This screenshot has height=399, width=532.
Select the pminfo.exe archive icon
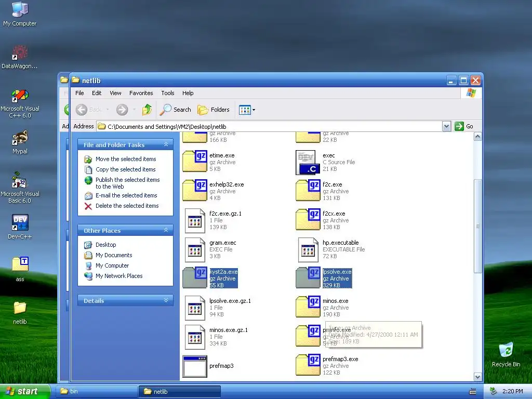[x=308, y=336]
